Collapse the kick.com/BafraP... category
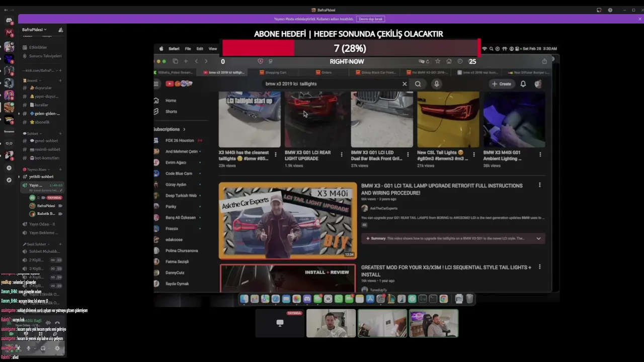This screenshot has height=362, width=644. (x=39, y=70)
